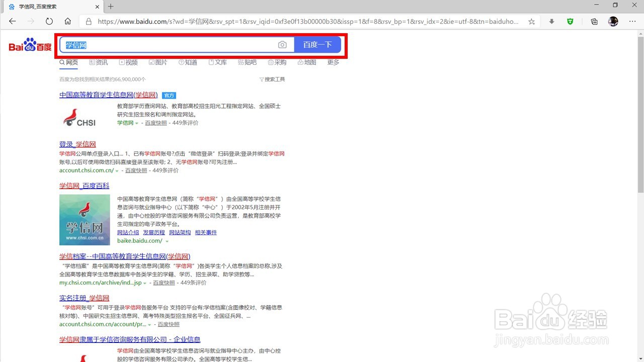
Task: Reload the page with refresh icon
Action: tap(49, 22)
